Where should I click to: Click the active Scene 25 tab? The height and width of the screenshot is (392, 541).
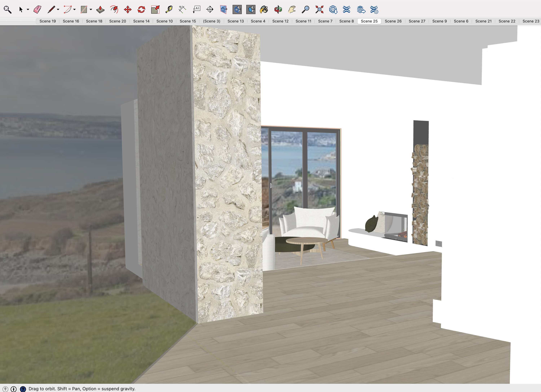coord(369,21)
